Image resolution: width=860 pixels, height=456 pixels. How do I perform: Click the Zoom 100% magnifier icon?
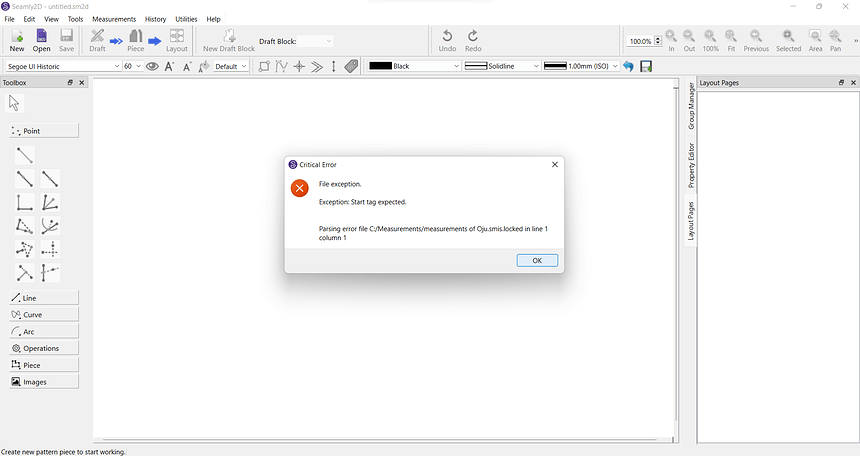[710, 36]
